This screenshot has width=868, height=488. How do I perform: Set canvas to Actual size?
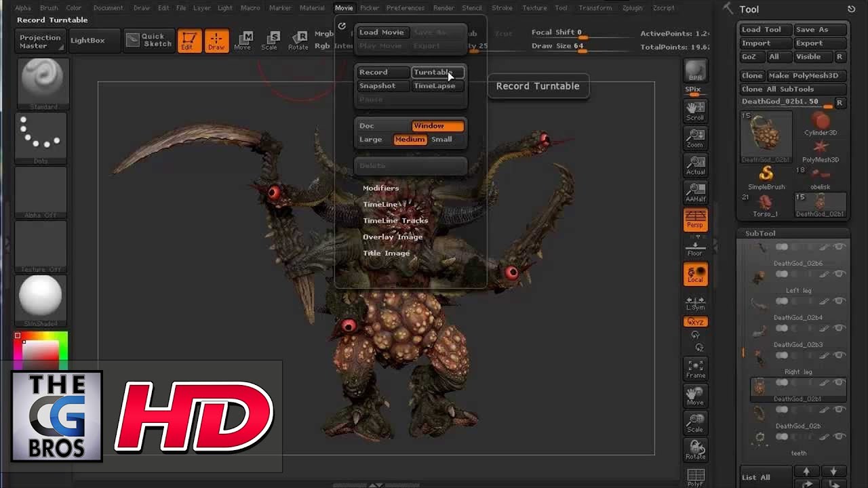tap(695, 165)
